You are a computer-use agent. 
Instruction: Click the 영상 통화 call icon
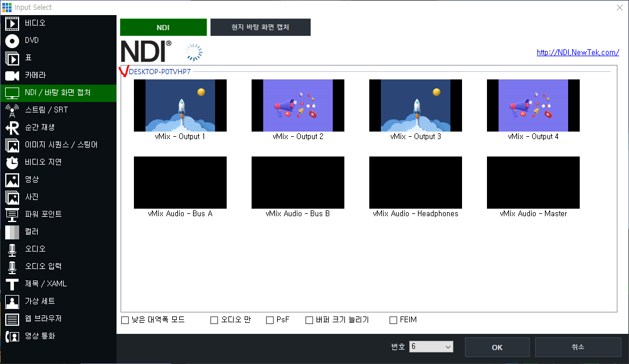(x=12, y=336)
